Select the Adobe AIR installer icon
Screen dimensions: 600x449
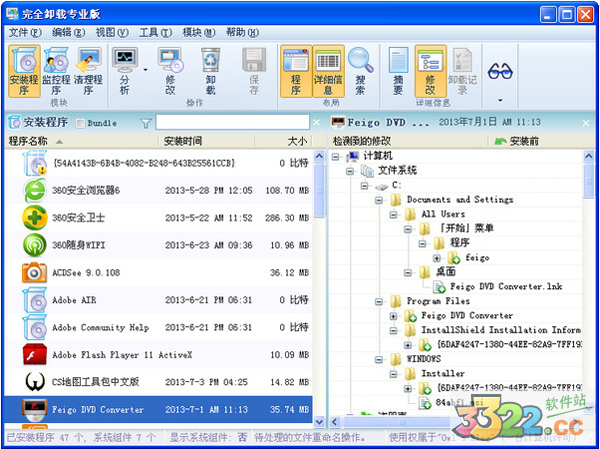pos(35,300)
